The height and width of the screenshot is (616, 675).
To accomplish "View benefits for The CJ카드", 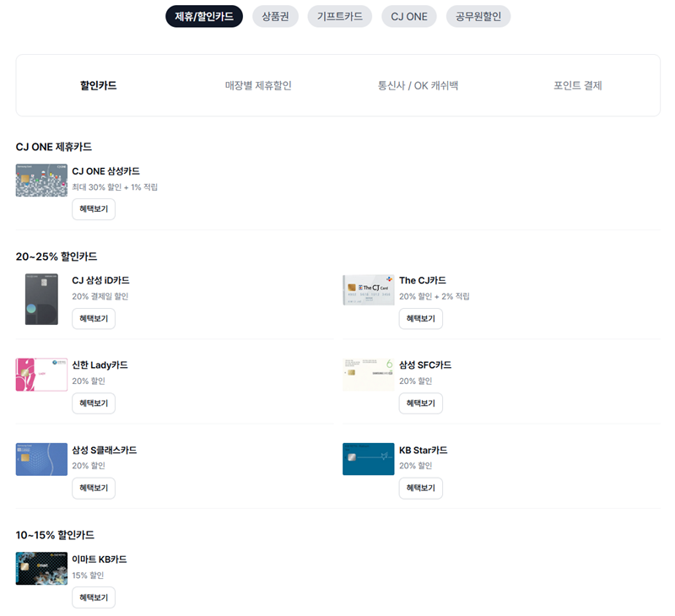I will tap(420, 318).
